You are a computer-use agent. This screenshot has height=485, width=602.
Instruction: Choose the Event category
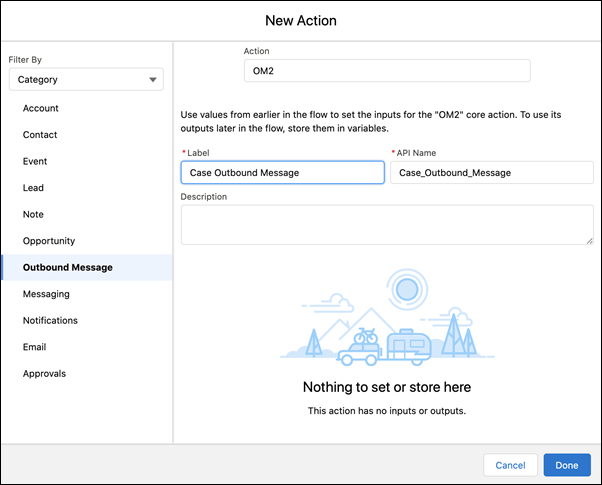35,161
